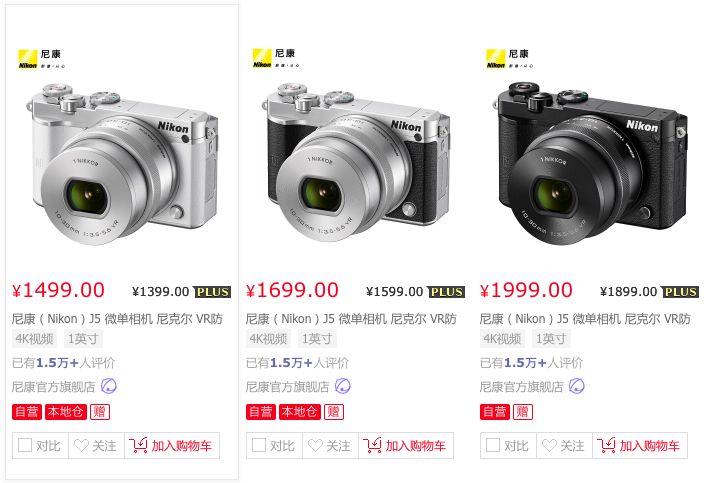This screenshot has width=709, height=483.
Task: Open the 1.5万+ reviews link of first camera
Action: [57, 363]
